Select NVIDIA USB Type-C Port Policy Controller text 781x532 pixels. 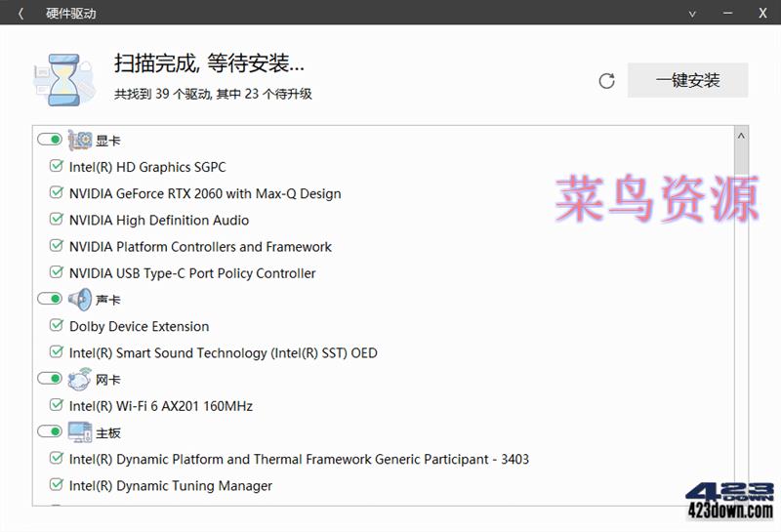(x=192, y=273)
